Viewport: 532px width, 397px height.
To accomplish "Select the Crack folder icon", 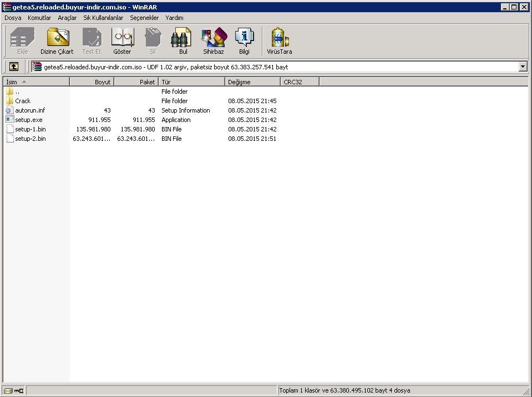I will [x=10, y=101].
